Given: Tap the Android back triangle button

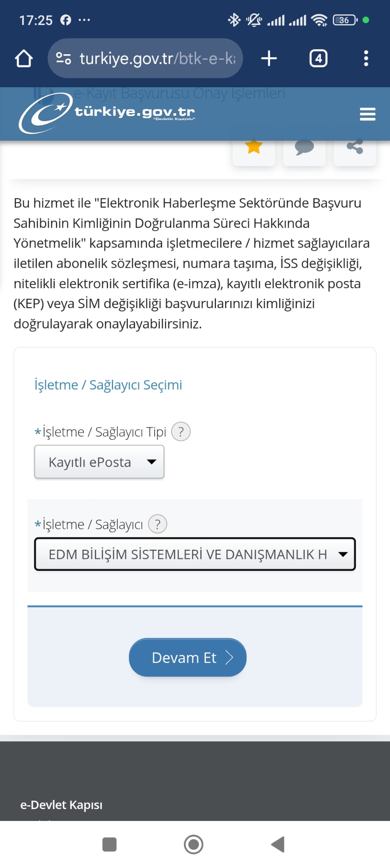Looking at the screenshot, I should [278, 844].
